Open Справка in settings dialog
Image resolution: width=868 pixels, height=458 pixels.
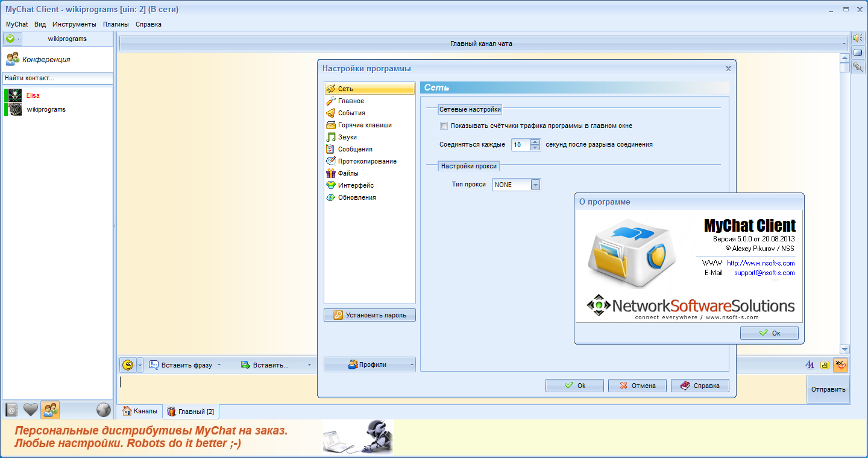tap(700, 386)
